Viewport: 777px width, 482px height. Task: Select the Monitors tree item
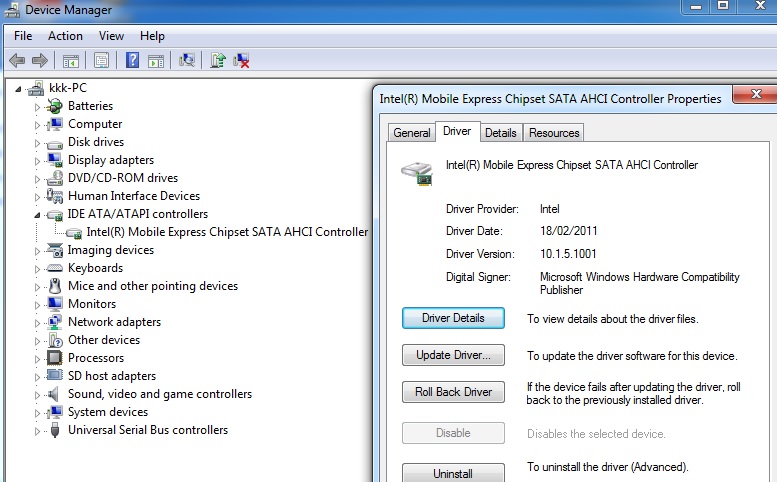92,304
